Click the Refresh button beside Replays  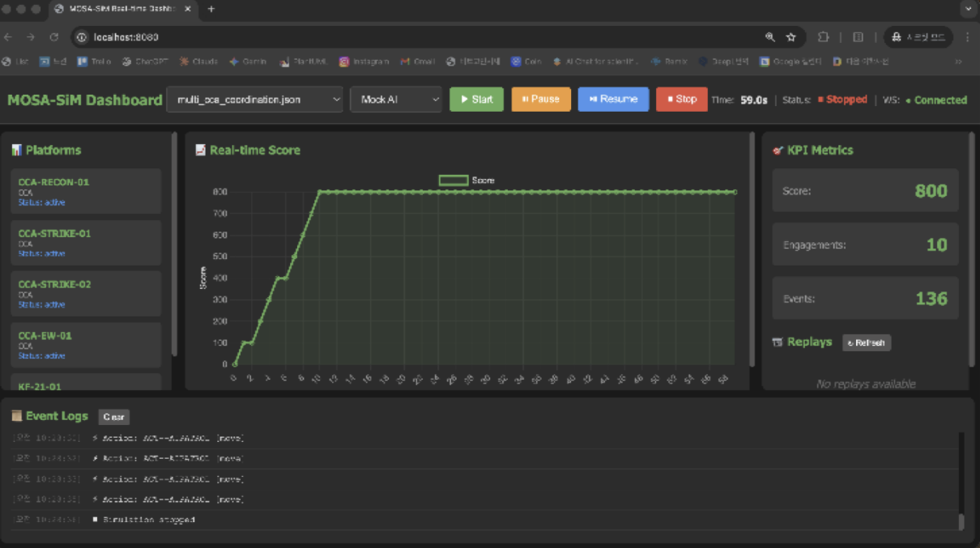pos(867,342)
